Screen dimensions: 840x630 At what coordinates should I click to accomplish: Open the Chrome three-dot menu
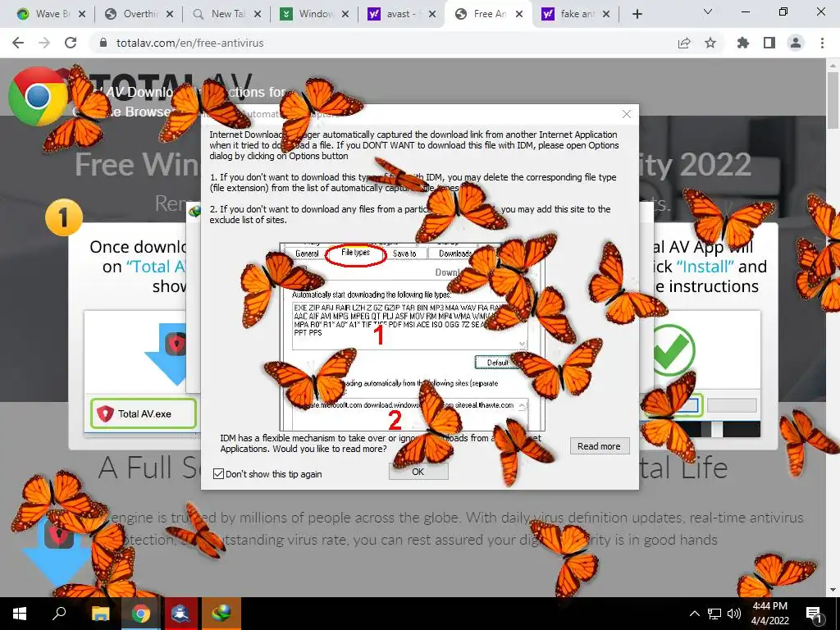click(822, 43)
